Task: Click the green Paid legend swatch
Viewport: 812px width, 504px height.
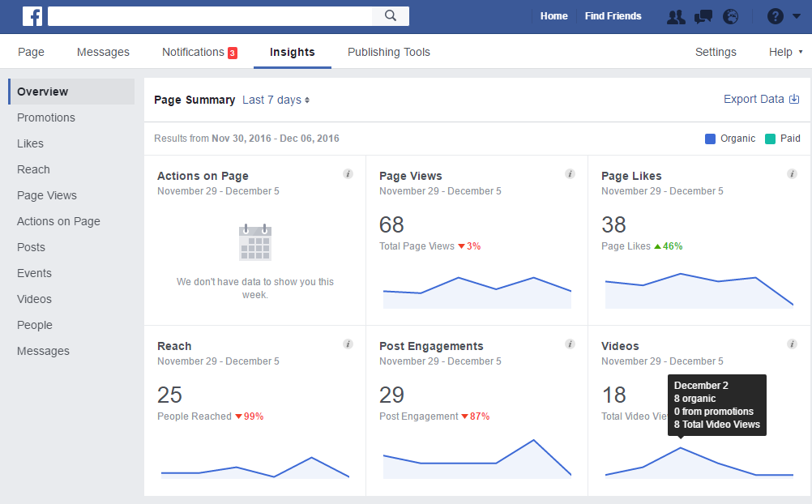Action: click(770, 139)
